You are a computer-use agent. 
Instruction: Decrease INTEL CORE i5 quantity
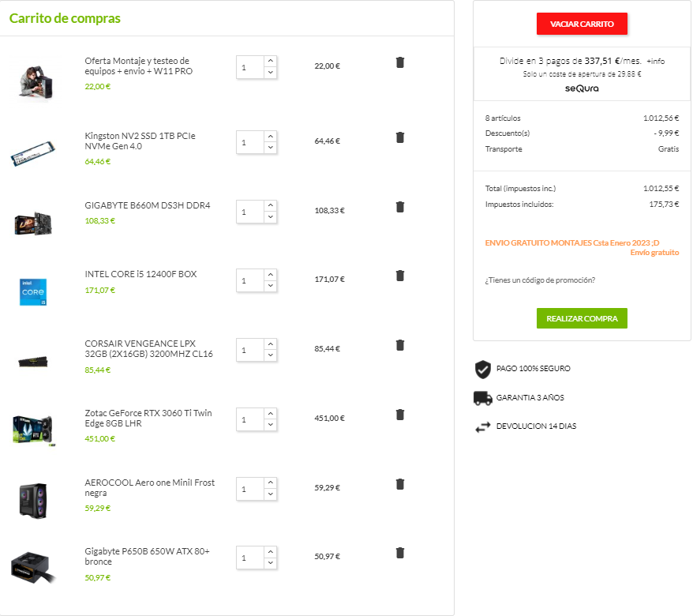(271, 286)
